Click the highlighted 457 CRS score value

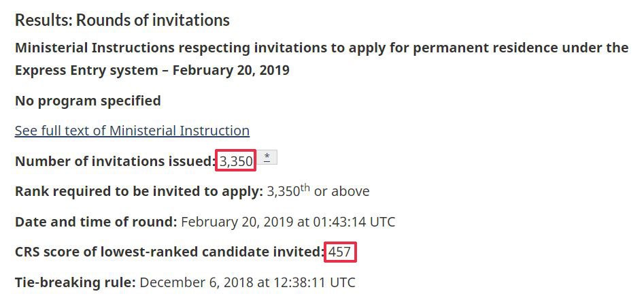coord(340,252)
